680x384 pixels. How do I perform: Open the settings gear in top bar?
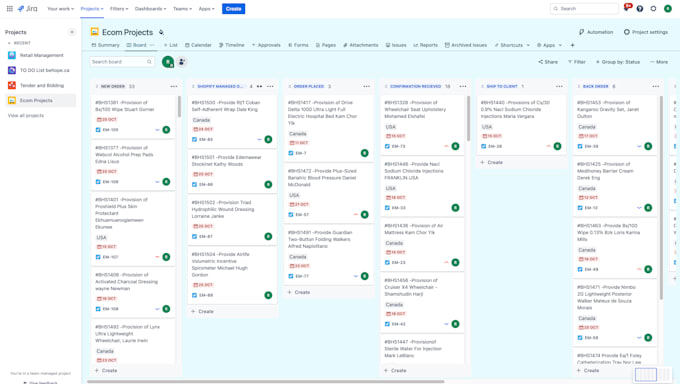point(653,9)
